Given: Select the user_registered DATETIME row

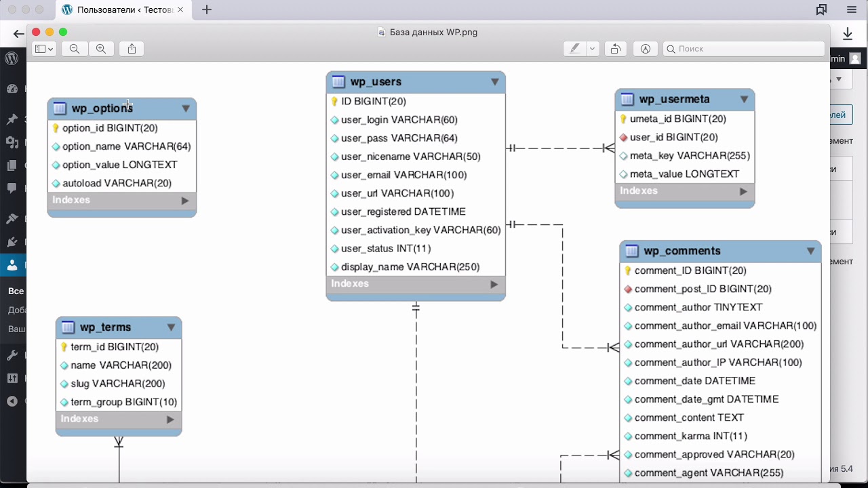Looking at the screenshot, I should coord(416,211).
